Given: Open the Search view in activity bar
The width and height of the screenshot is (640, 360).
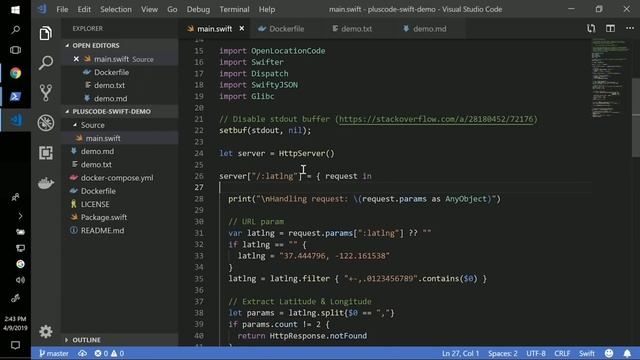Looking at the screenshot, I should [x=46, y=63].
